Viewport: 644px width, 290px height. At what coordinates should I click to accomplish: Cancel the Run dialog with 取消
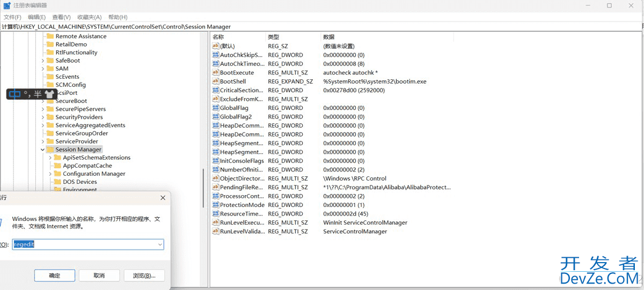pos(99,276)
